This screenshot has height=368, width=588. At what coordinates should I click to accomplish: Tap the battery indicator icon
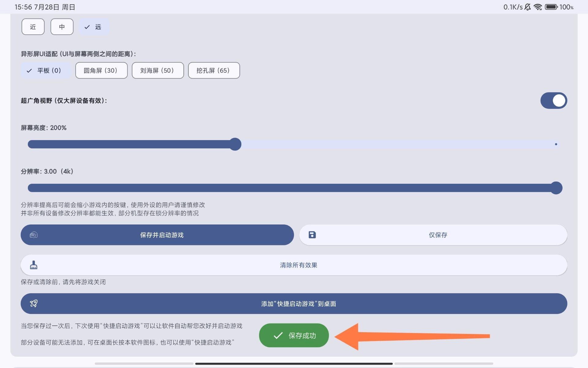click(551, 7)
